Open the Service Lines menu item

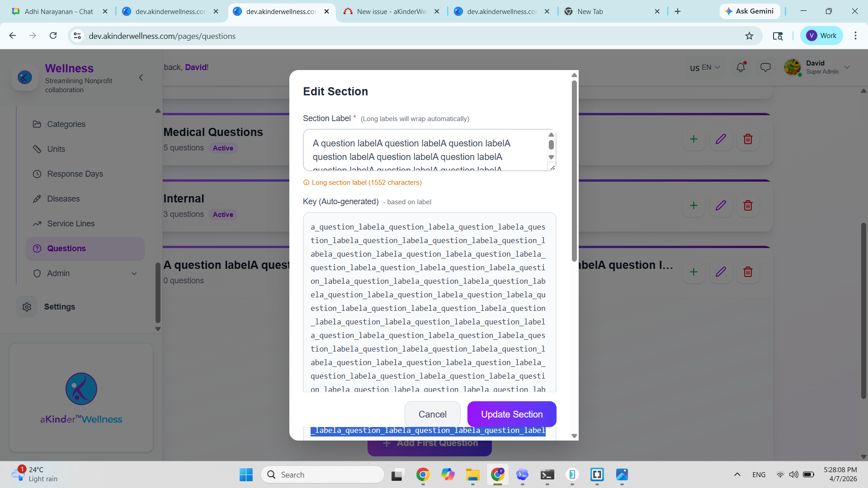[x=71, y=224]
